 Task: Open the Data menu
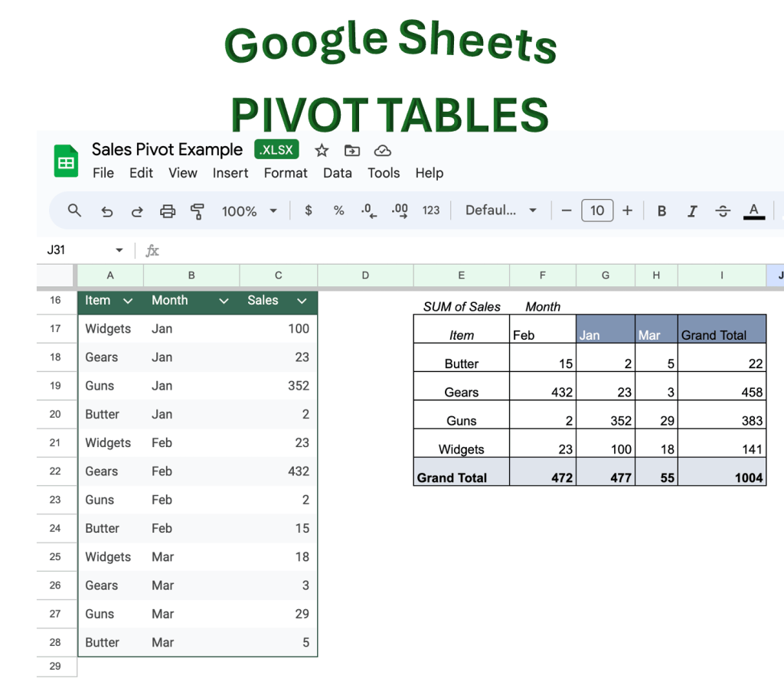(338, 173)
